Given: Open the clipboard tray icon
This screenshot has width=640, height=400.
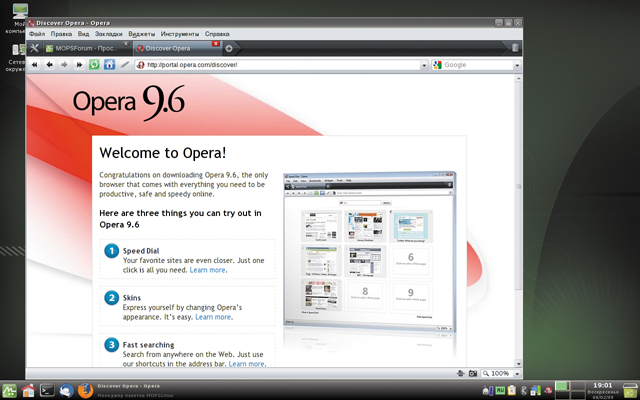Looking at the screenshot, I should pyautogui.click(x=512, y=391).
